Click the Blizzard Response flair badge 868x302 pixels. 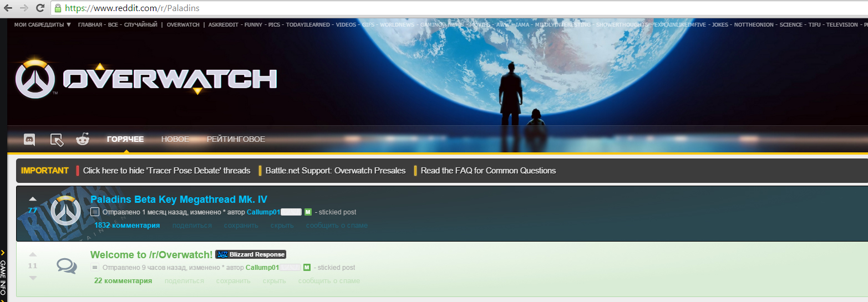point(251,254)
